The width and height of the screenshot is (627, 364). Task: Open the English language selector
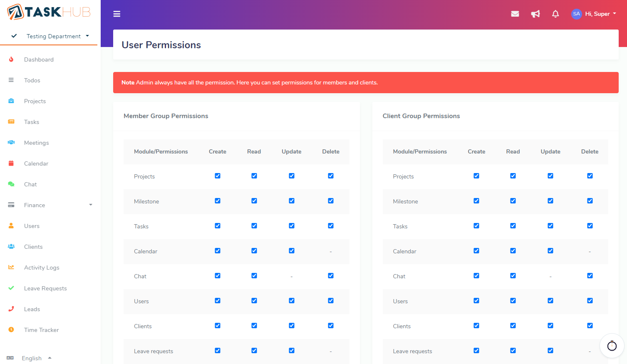point(32,358)
